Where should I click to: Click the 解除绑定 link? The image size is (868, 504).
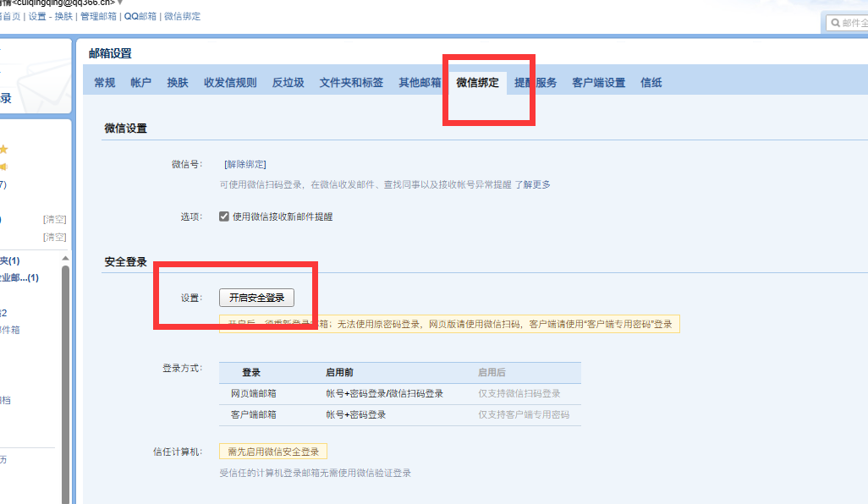(x=244, y=164)
